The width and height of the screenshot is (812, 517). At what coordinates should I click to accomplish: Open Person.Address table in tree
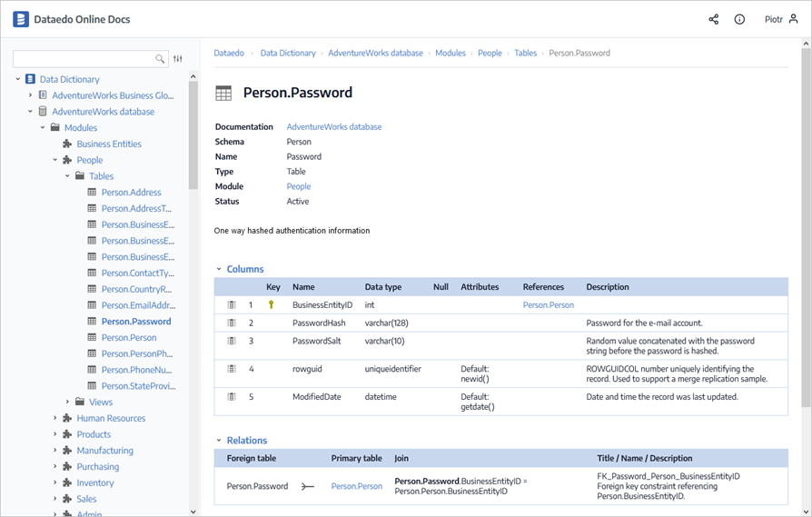[x=131, y=193]
